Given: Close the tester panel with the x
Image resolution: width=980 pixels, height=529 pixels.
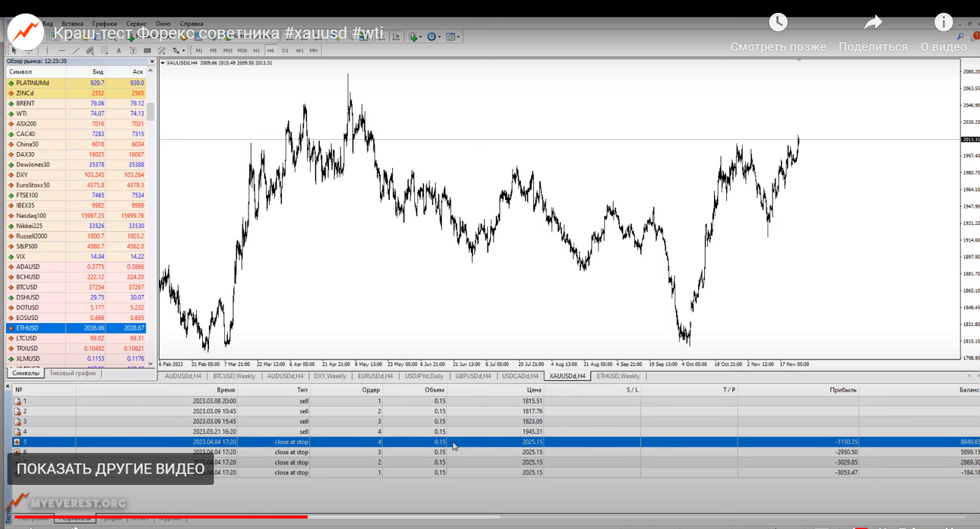Looking at the screenshot, I should pyautogui.click(x=8, y=386).
